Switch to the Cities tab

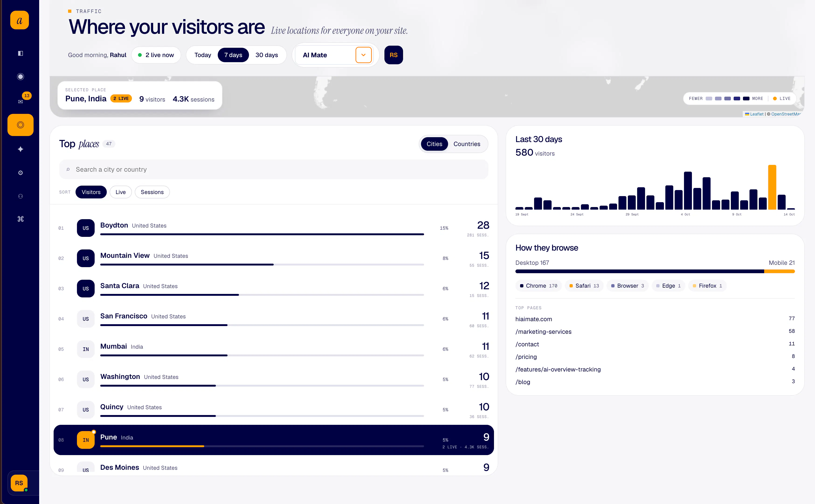tap(434, 144)
